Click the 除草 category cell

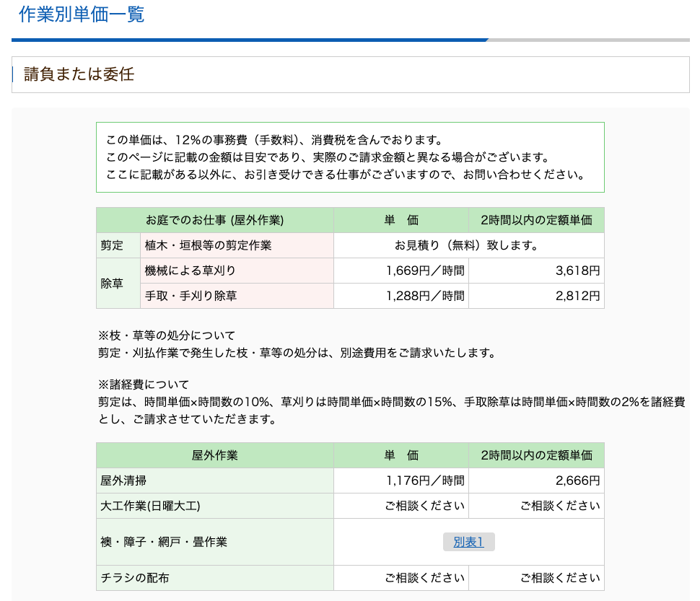pyautogui.click(x=112, y=284)
